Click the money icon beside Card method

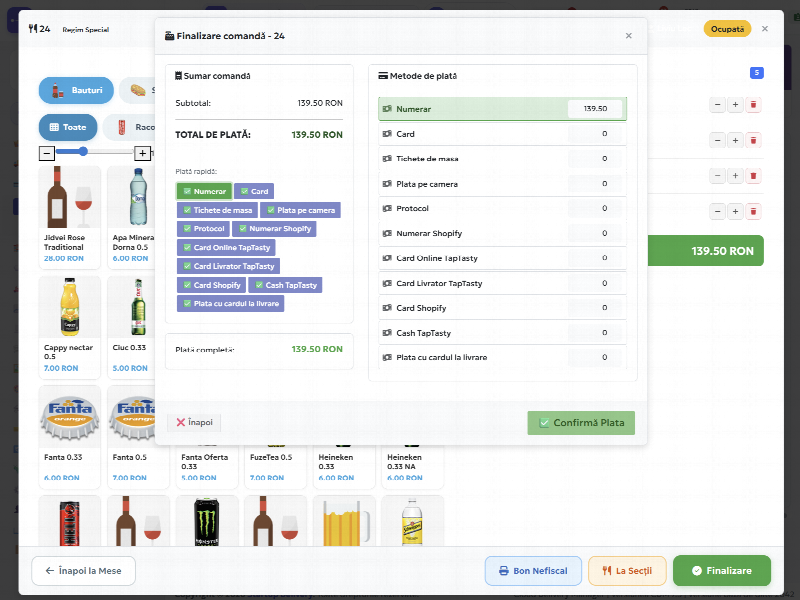click(x=387, y=134)
